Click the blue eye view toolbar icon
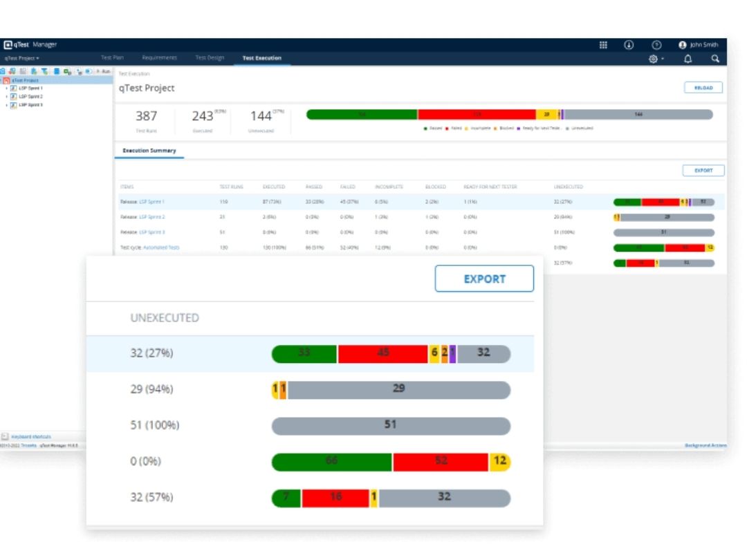The image size is (747, 560). coord(89,71)
